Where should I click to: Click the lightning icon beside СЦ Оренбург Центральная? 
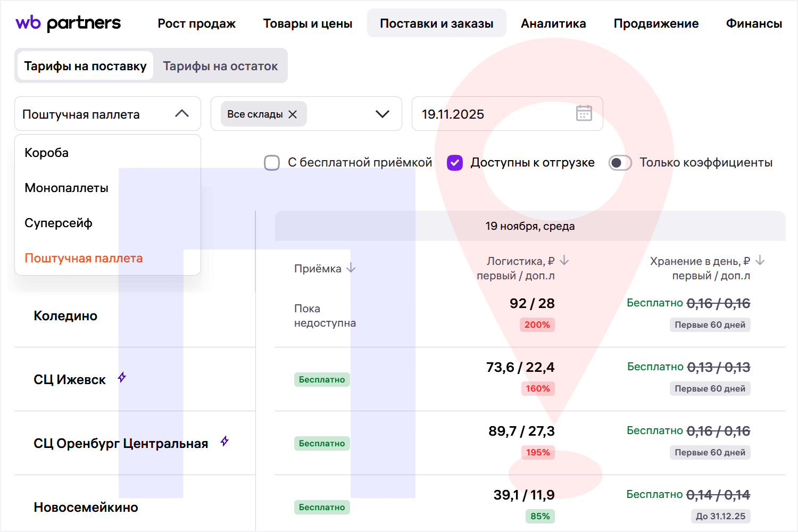[x=225, y=442]
